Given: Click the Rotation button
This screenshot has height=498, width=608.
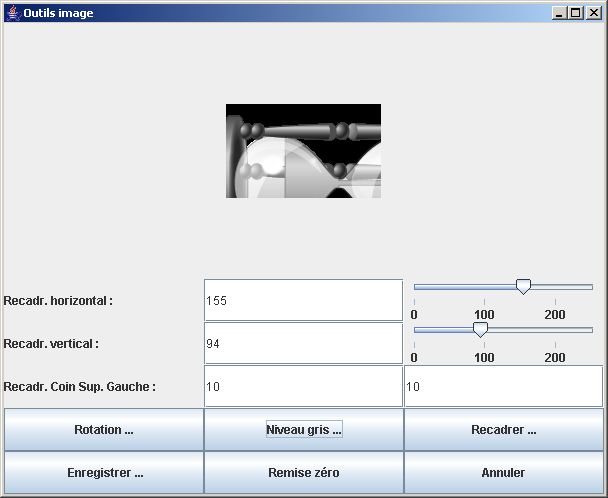Looking at the screenshot, I should [104, 430].
